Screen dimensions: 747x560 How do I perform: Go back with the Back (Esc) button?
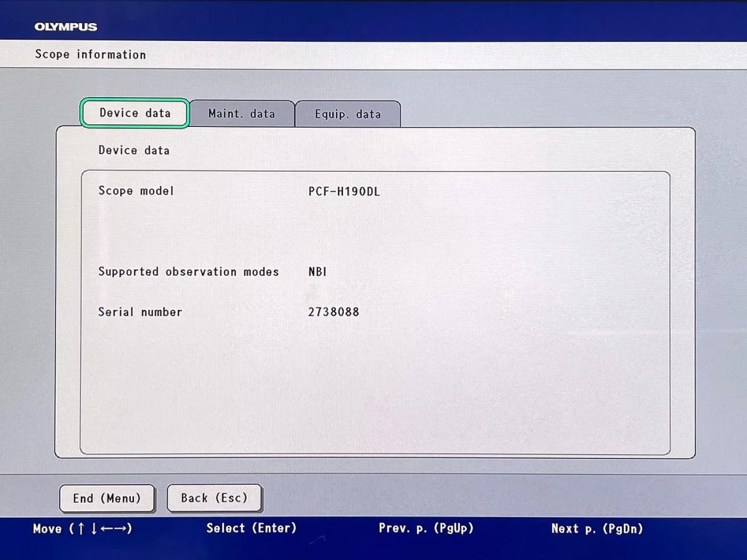click(214, 498)
